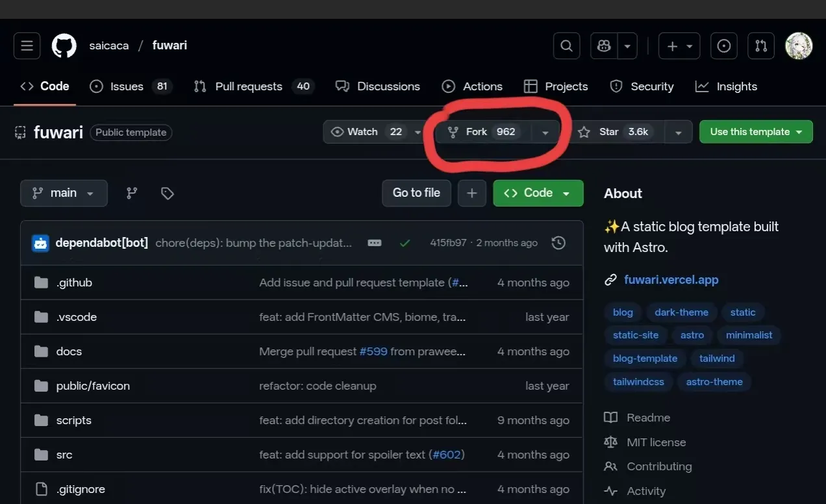The height and width of the screenshot is (504, 826).
Task: Switch to the Issues tab
Action: 131,86
